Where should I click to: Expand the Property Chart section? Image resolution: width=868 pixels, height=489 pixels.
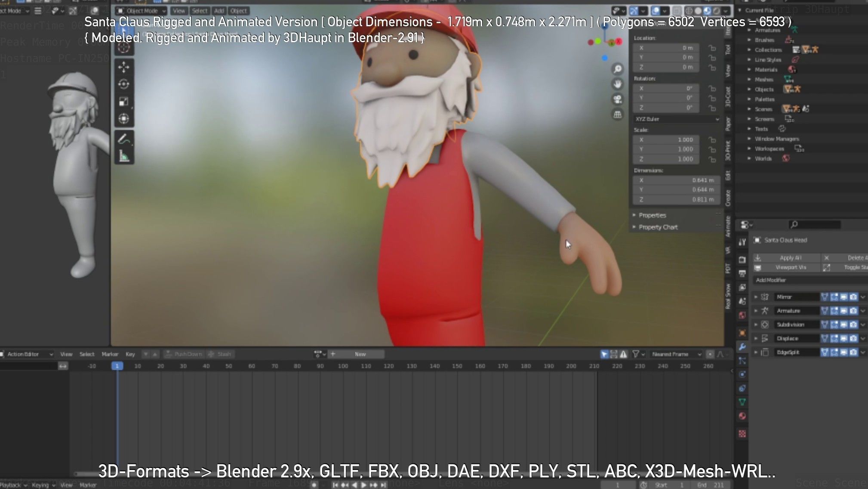coord(656,227)
